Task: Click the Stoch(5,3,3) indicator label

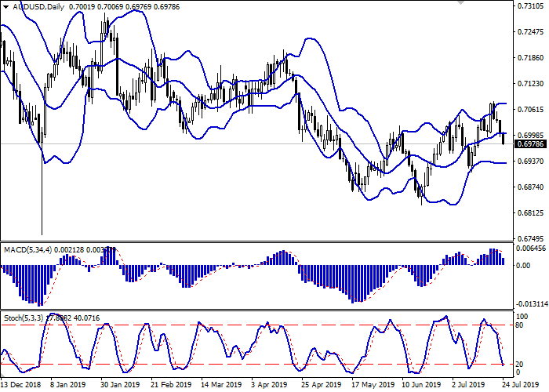Action: click(x=24, y=318)
